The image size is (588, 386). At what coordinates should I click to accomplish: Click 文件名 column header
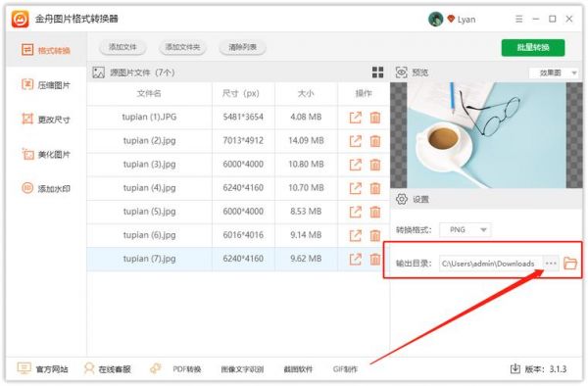tap(149, 94)
